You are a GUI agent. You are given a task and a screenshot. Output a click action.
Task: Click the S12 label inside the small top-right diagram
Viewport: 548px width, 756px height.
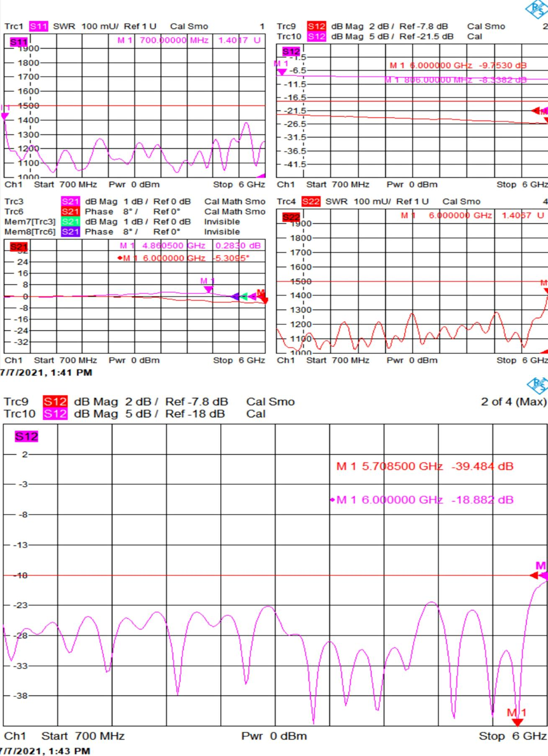pyautogui.click(x=291, y=51)
